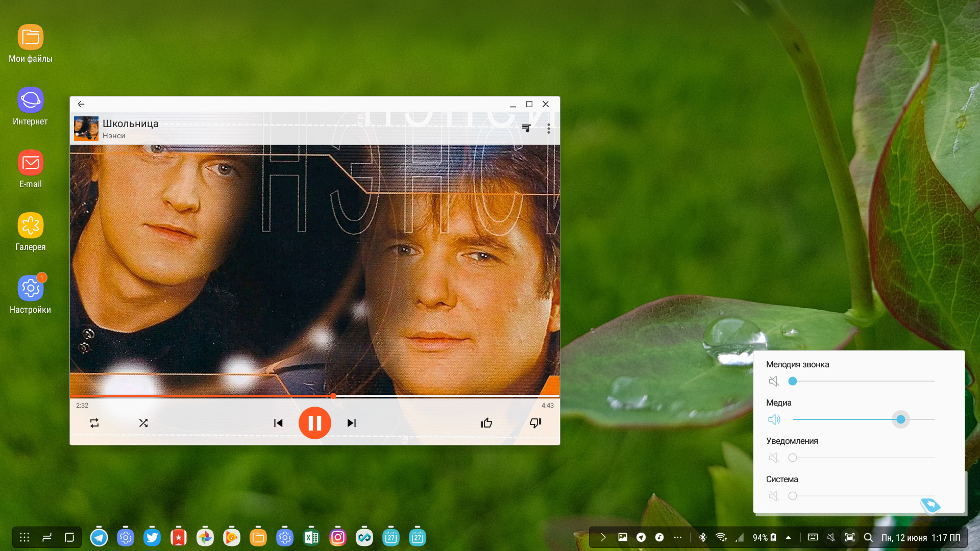This screenshot has width=980, height=551.
Task: Open search from the tray
Action: pyautogui.click(x=868, y=537)
